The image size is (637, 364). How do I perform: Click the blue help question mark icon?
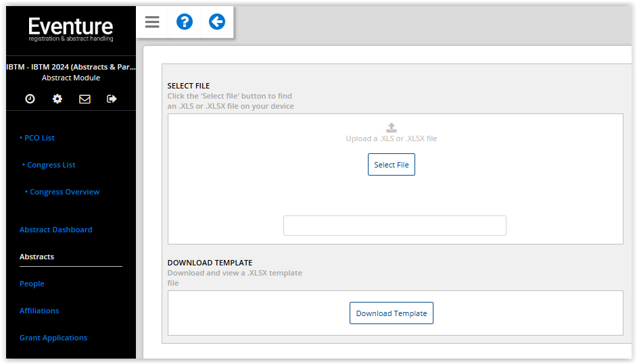(185, 22)
